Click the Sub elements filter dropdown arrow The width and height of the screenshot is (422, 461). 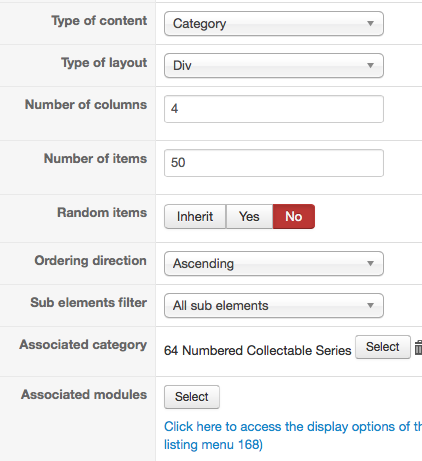coord(370,305)
